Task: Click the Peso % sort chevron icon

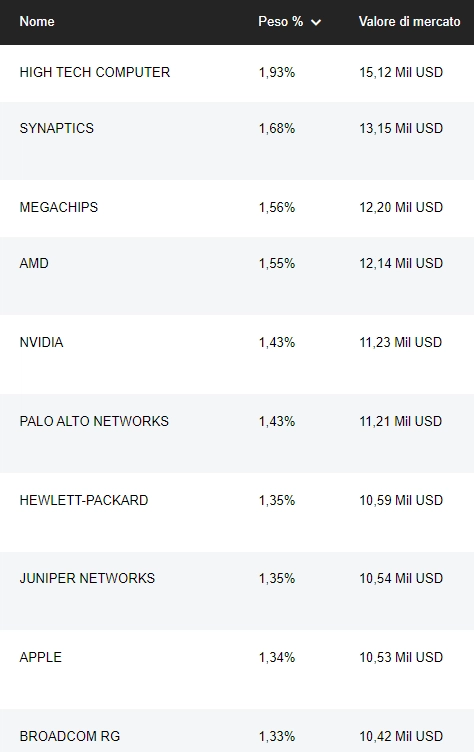Action: point(316,22)
